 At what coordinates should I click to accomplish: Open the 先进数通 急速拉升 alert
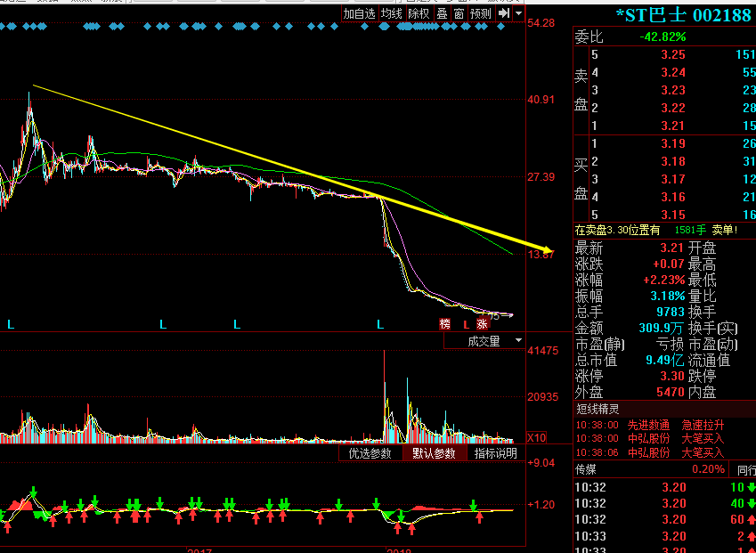675,426
